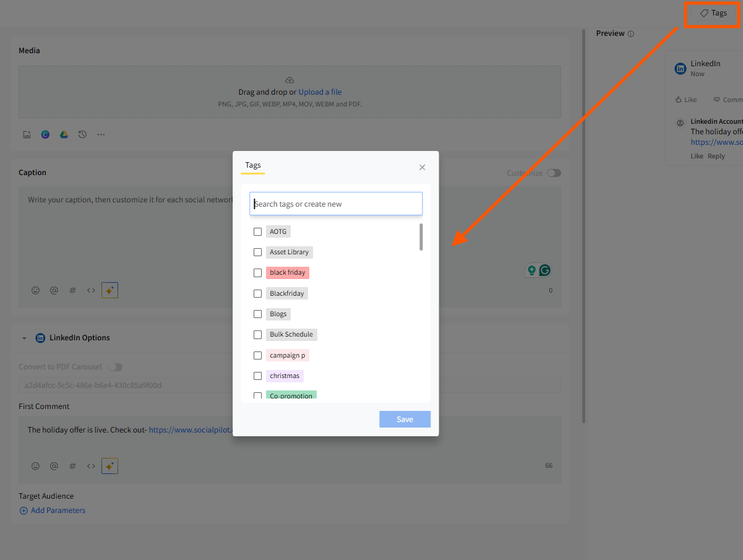Open more media options ellipsis
Image resolution: width=743 pixels, height=560 pixels.
pyautogui.click(x=101, y=134)
